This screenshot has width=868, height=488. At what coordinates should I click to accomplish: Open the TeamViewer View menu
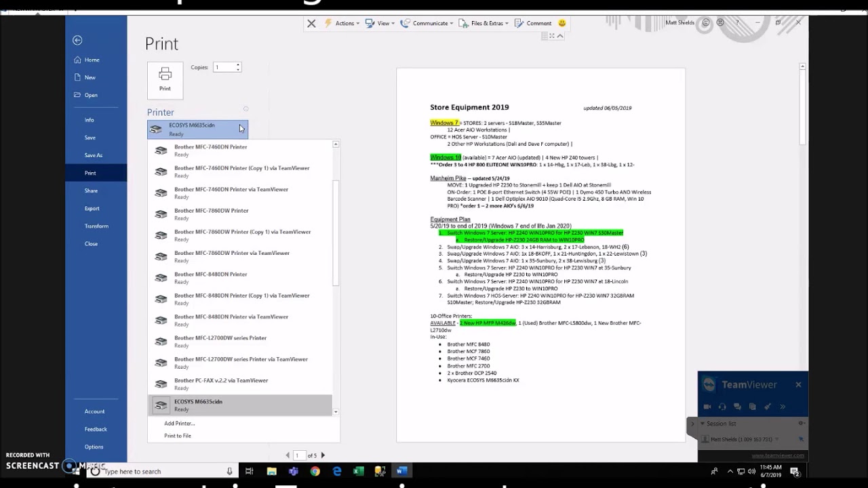[380, 23]
